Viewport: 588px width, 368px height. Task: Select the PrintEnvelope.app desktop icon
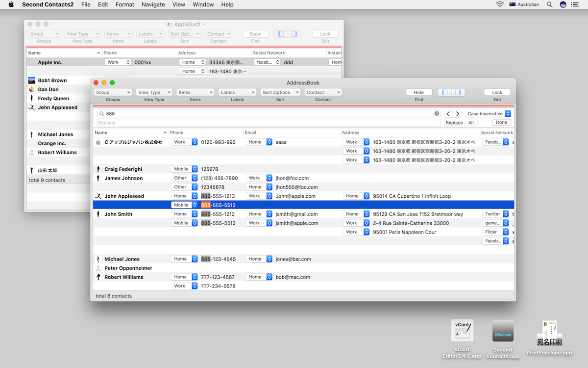tap(549, 334)
